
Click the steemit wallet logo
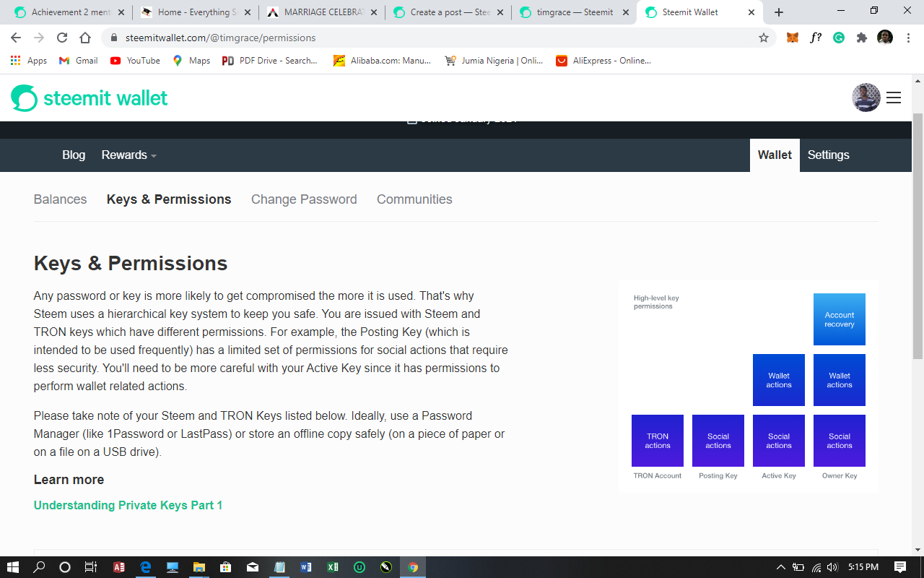(89, 97)
